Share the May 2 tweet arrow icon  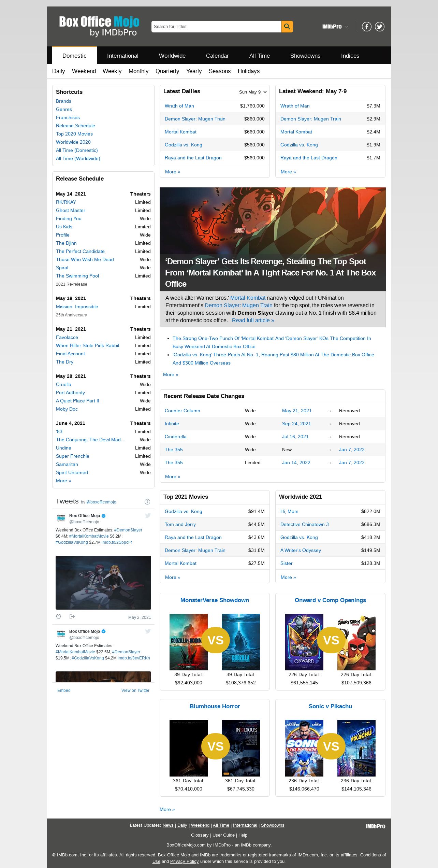pos(72,617)
